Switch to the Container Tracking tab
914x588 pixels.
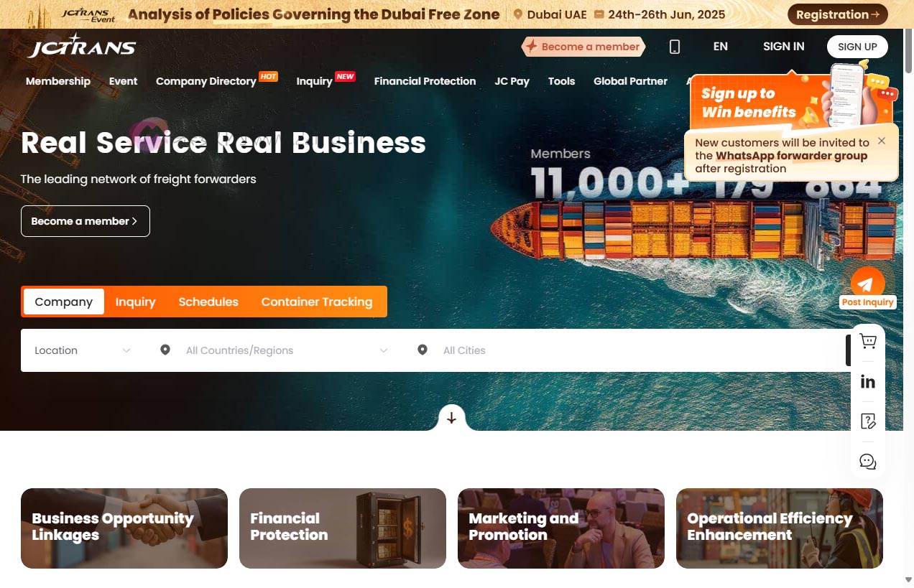point(317,302)
